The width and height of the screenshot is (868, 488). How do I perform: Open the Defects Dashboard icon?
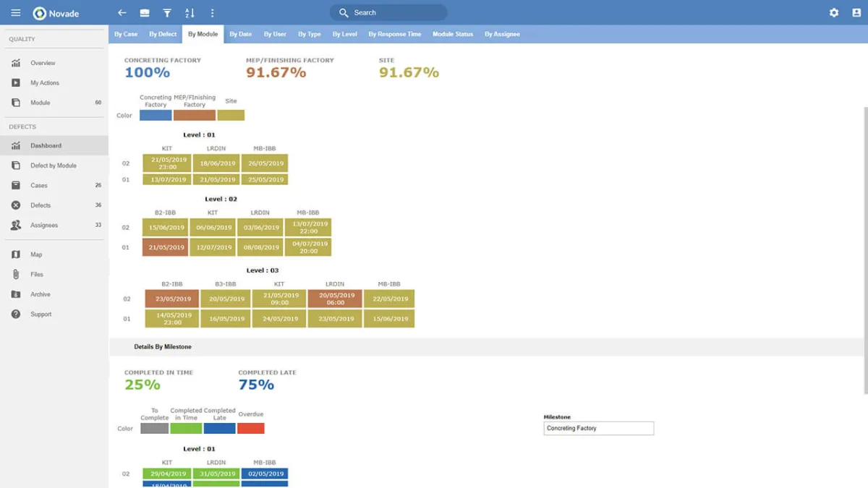click(16, 145)
